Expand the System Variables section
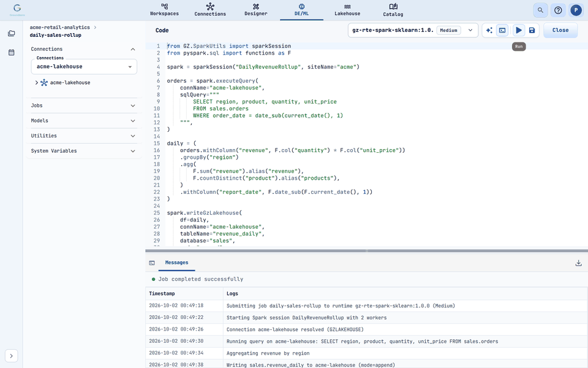Viewport: 588px width, 368px height. [x=83, y=151]
